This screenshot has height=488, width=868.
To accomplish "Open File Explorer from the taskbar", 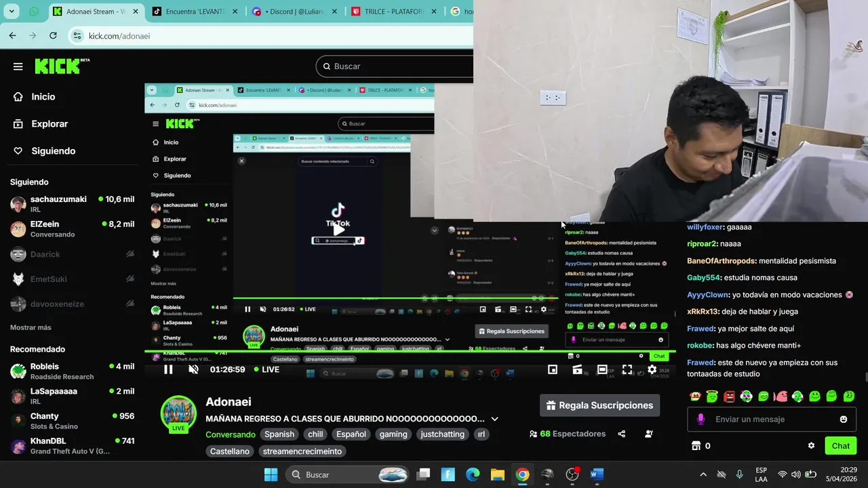I will [497, 474].
